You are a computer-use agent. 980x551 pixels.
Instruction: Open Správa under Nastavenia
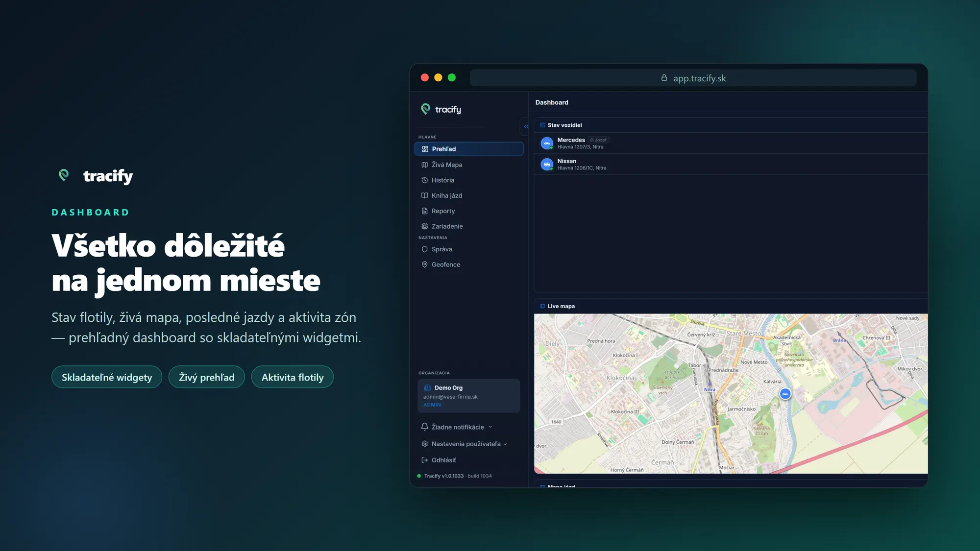pyautogui.click(x=468, y=249)
